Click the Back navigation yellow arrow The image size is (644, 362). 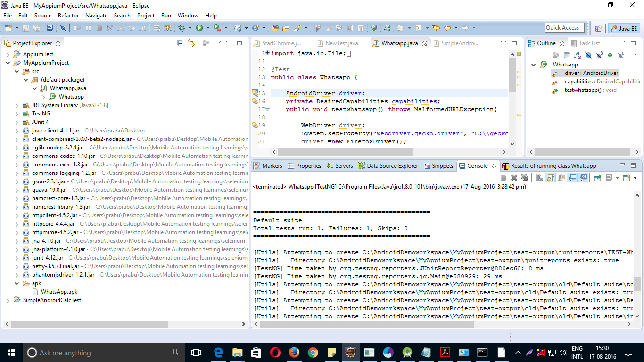coord(447,28)
